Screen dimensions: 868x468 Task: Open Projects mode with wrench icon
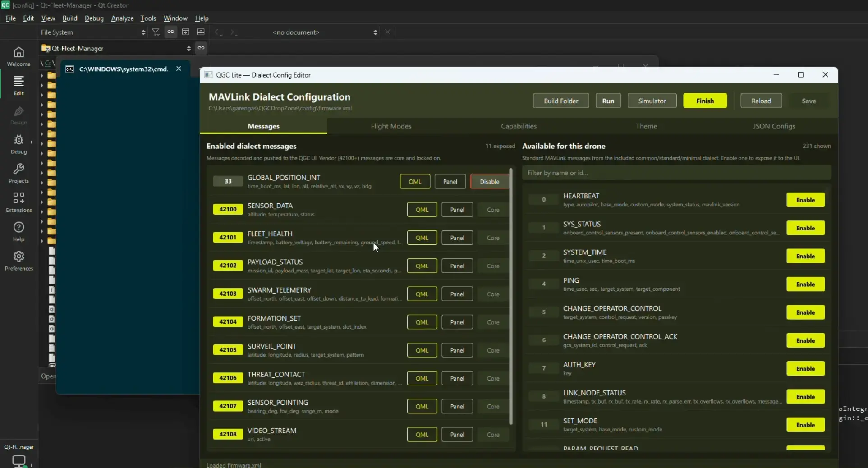click(x=18, y=174)
